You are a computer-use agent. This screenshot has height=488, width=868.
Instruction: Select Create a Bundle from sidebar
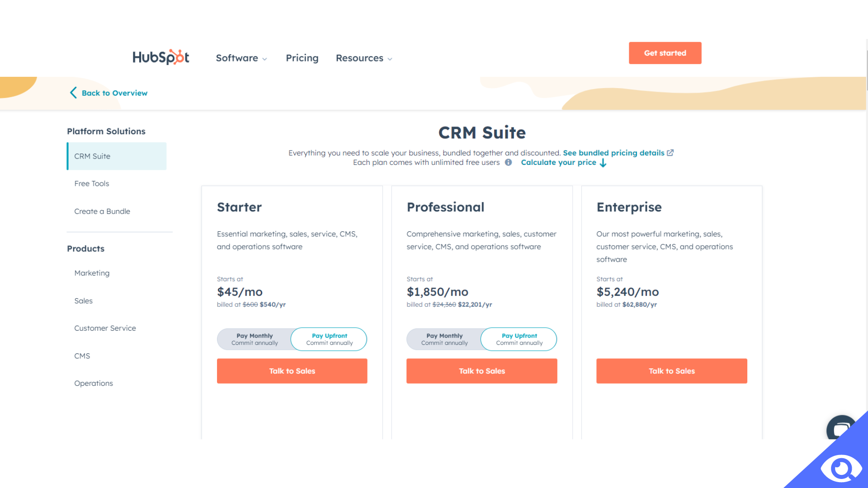tap(102, 211)
